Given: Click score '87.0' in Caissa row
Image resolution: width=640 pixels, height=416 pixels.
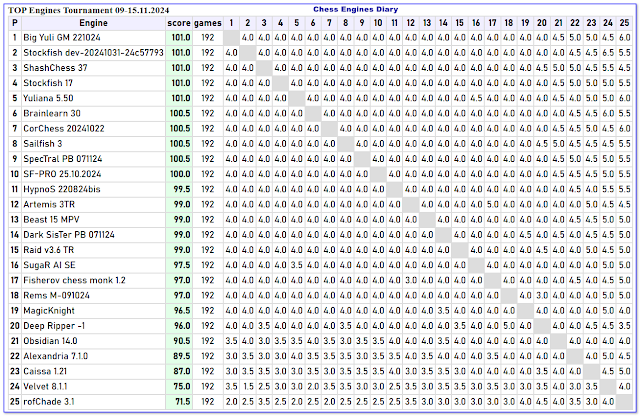Looking at the screenshot, I should pyautogui.click(x=182, y=371).
